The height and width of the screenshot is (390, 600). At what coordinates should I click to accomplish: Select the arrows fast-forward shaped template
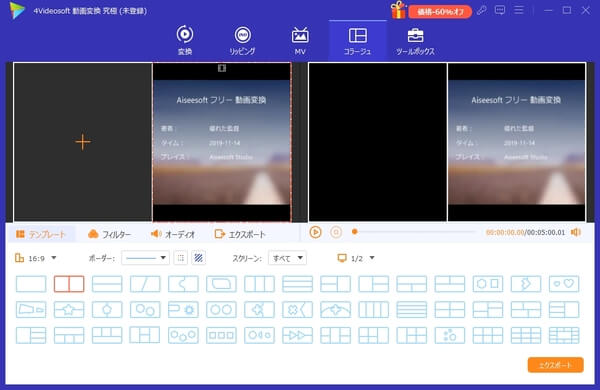[297, 335]
